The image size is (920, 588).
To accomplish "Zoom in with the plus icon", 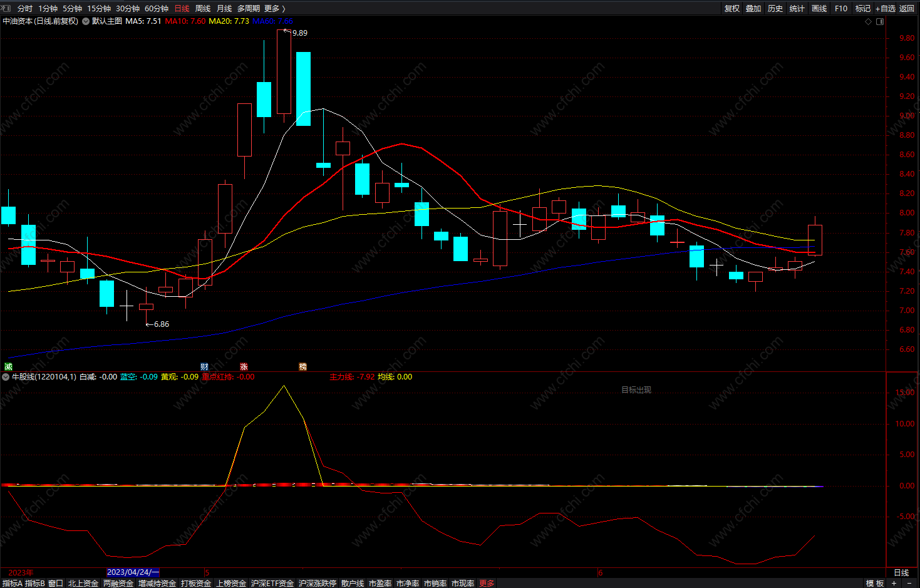I will pos(894,583).
